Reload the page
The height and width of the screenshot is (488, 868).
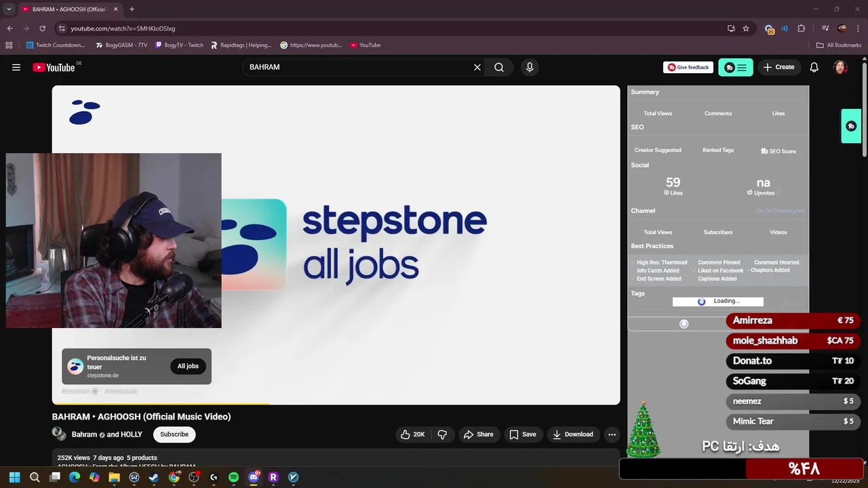pos(42,28)
